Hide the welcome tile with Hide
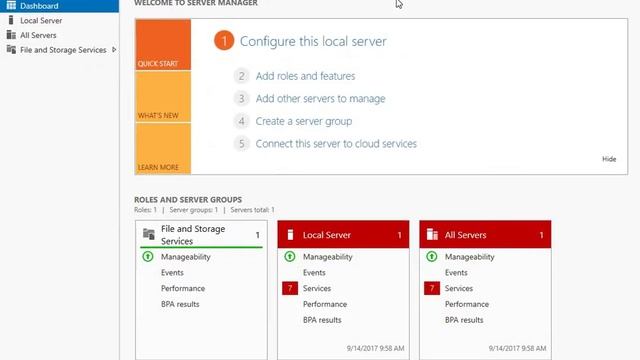640x360 pixels. [x=609, y=159]
